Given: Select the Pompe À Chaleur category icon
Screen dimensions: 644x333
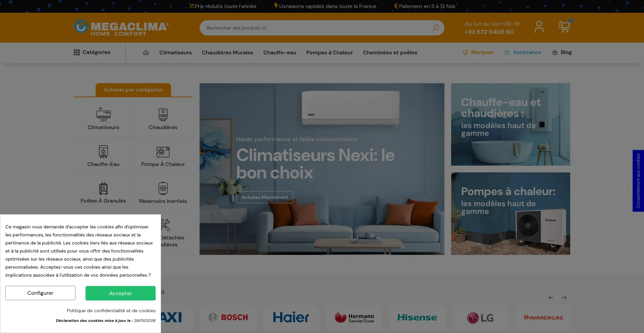Looking at the screenshot, I should (163, 152).
